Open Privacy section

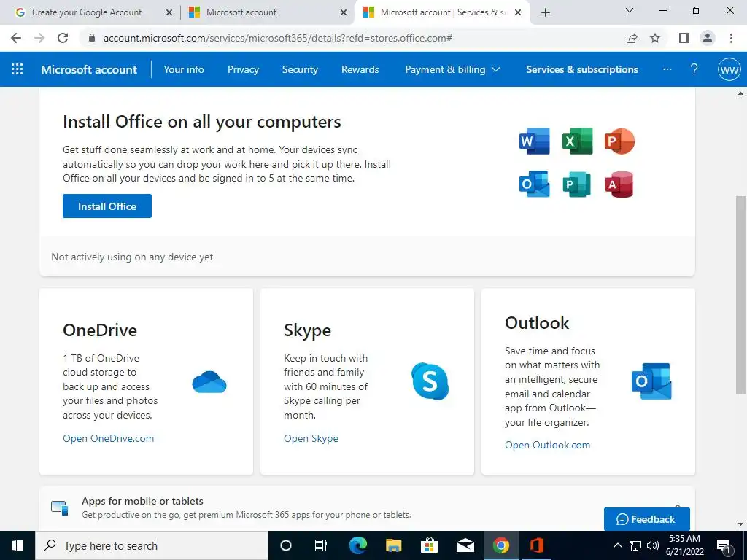(x=243, y=69)
